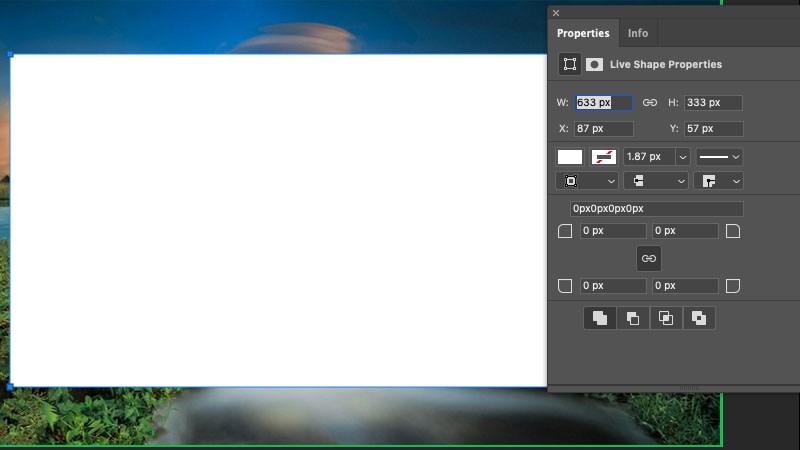Screen dimensions: 800x450
Task: Click the stroke color swatch
Action: (x=604, y=157)
